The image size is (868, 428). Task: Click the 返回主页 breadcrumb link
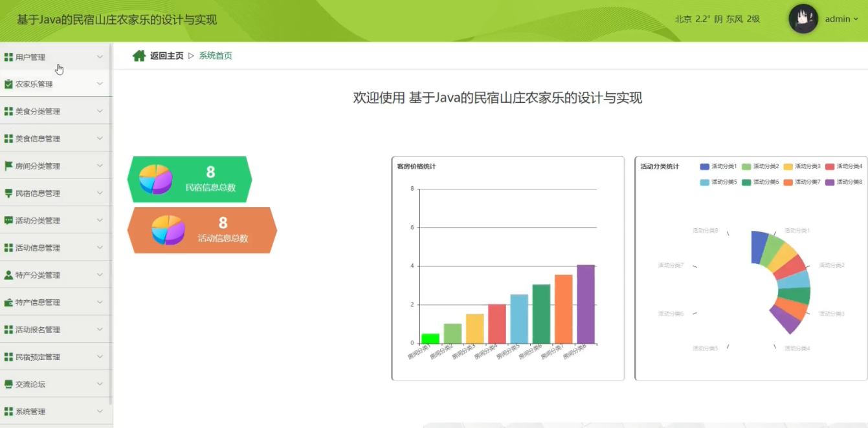(x=166, y=56)
